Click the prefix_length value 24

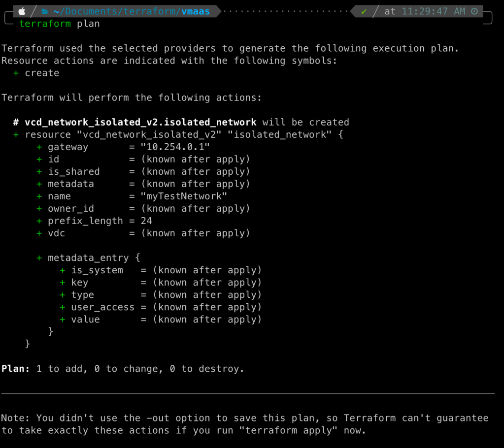pos(146,221)
